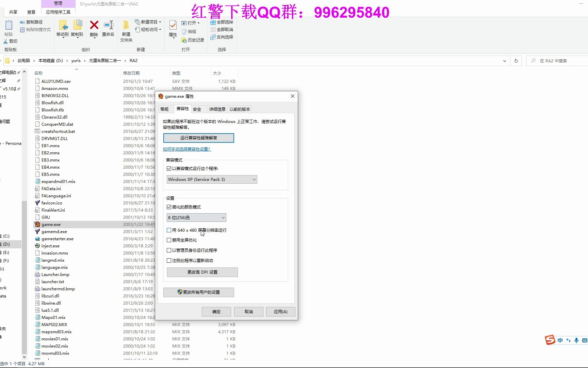The height and width of the screenshot is (368, 588).
Task: Click the New folder (新建文件夹) icon
Action: (126, 25)
